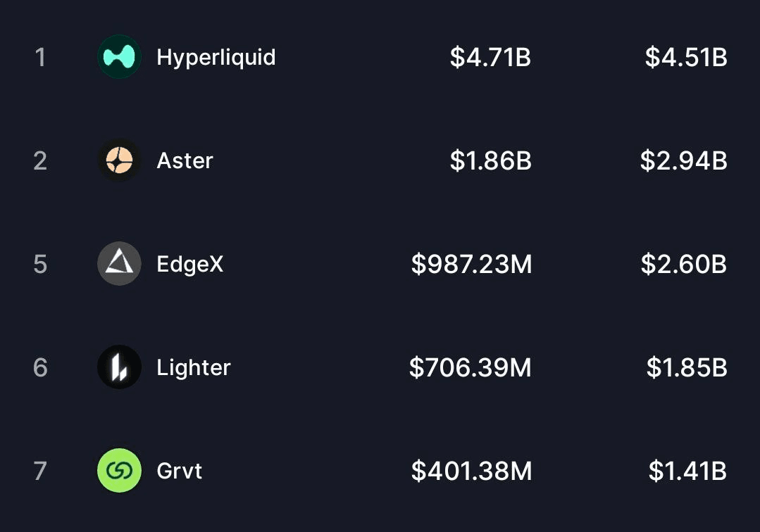Open the Hyperliquid exchange name link
This screenshot has height=532, width=760.
[x=216, y=57]
